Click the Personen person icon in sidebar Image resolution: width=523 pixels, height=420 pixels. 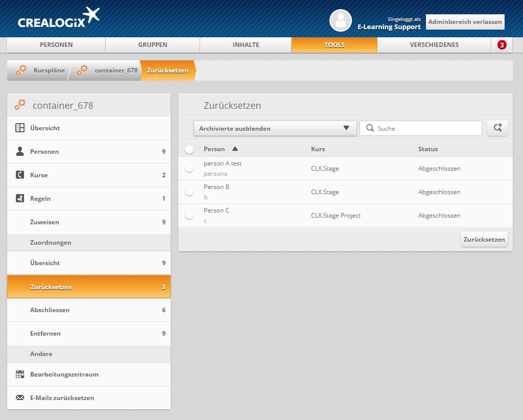pyautogui.click(x=20, y=151)
